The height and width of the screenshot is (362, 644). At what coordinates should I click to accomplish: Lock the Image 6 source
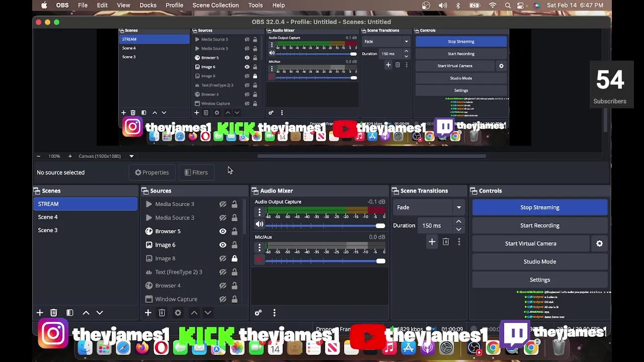234,245
